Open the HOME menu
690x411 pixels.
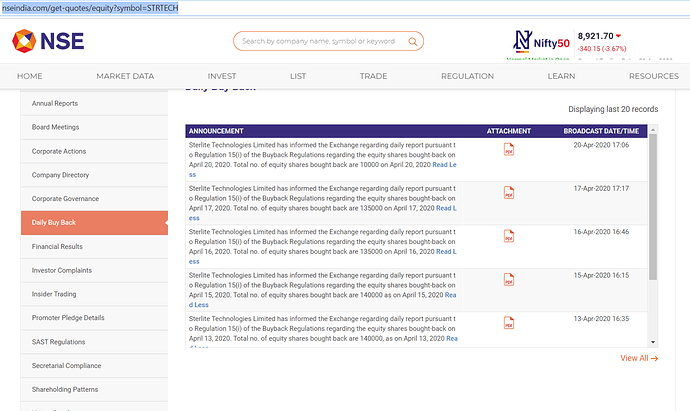click(x=30, y=76)
